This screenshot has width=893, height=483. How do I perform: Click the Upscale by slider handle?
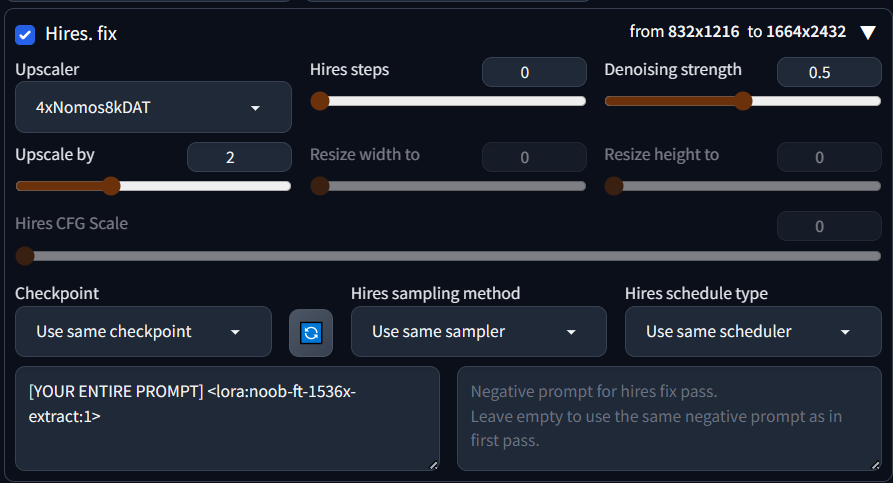click(x=111, y=186)
